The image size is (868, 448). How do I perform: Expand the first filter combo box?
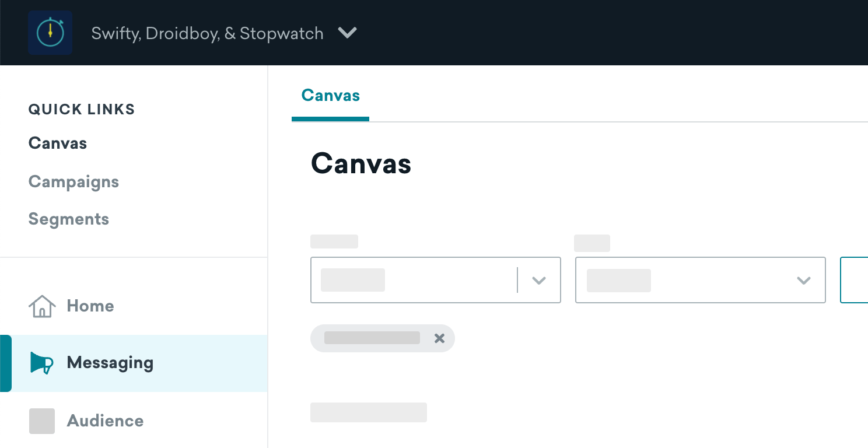pyautogui.click(x=435, y=281)
